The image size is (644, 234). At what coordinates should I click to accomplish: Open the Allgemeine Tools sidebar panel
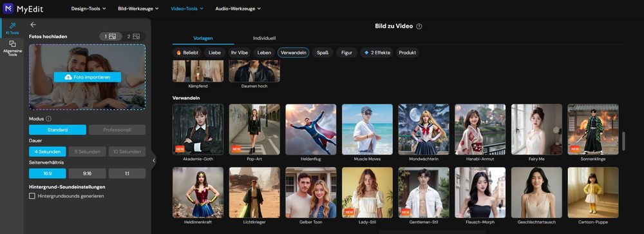[12, 48]
